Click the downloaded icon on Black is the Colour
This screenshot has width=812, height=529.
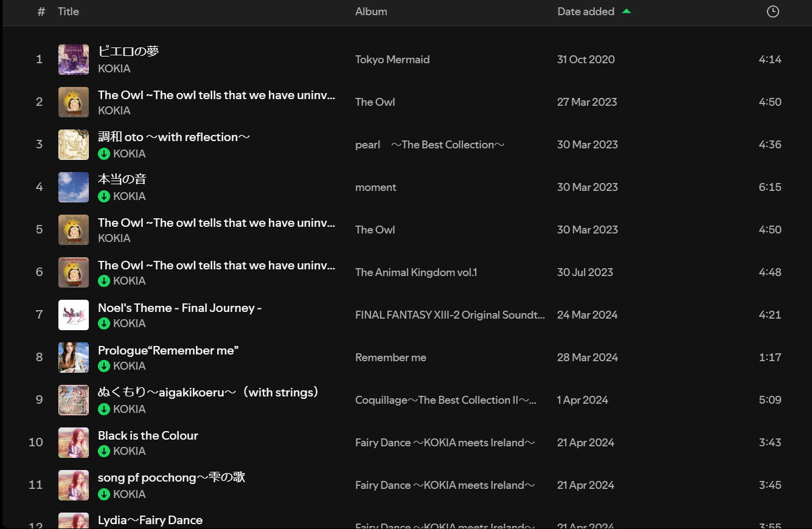click(x=104, y=451)
